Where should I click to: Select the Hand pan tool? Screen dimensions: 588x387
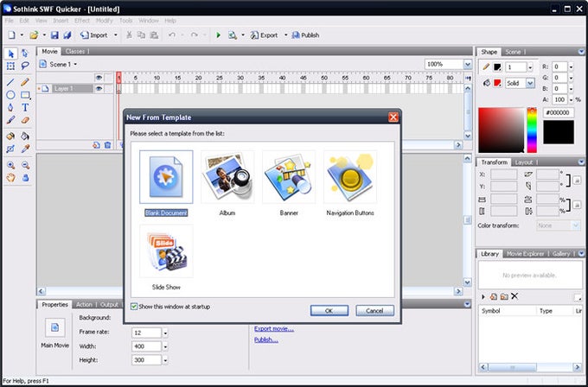(x=11, y=178)
